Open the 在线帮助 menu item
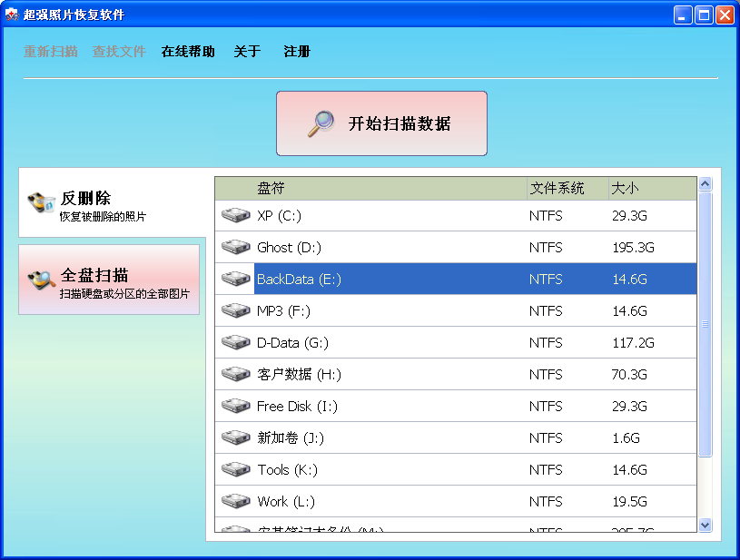This screenshot has height=560, width=740. coord(188,52)
